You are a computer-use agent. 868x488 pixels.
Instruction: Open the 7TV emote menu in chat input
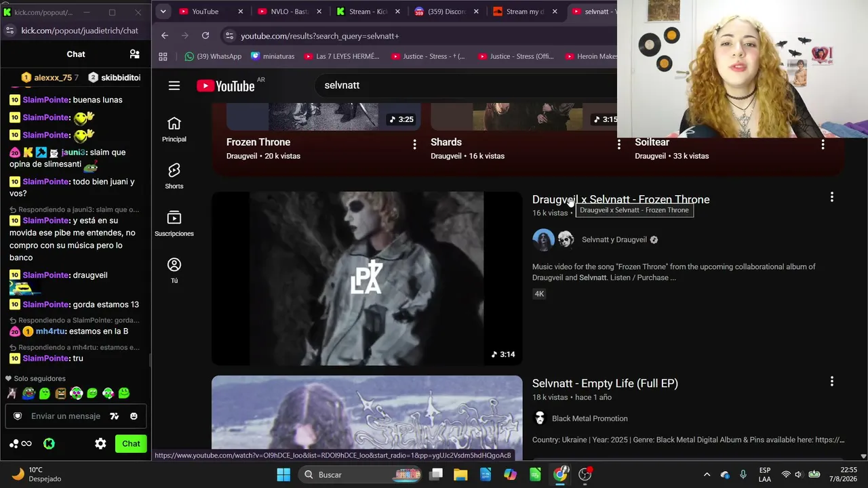click(x=115, y=416)
